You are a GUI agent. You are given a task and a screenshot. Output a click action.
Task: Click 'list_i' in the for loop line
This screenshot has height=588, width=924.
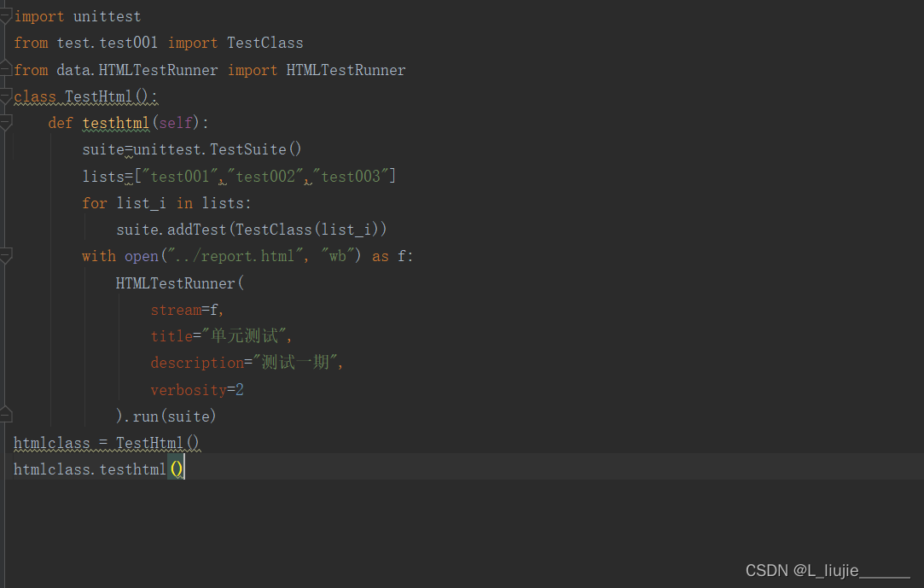pyautogui.click(x=141, y=203)
